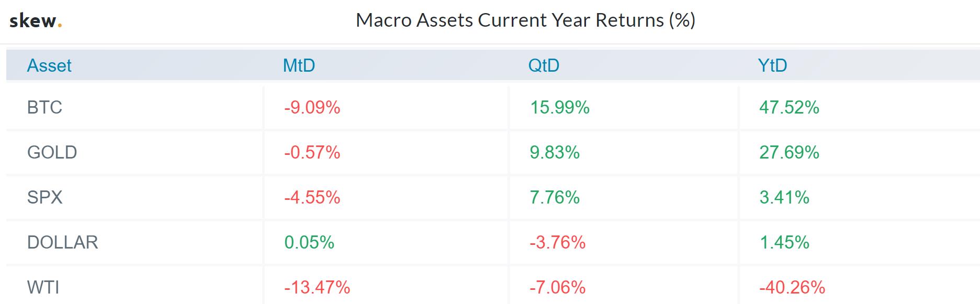980x304 pixels.
Task: Sort by the Asset column header
Action: 49,66
